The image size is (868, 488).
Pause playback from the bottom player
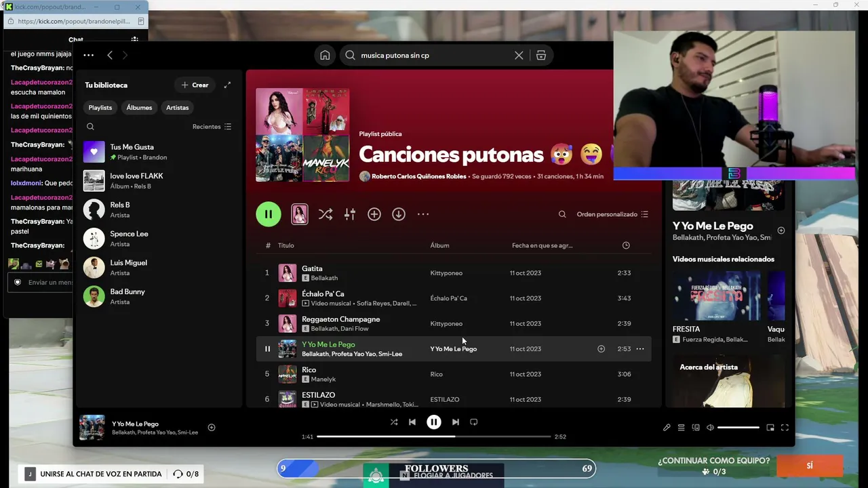pyautogui.click(x=434, y=422)
